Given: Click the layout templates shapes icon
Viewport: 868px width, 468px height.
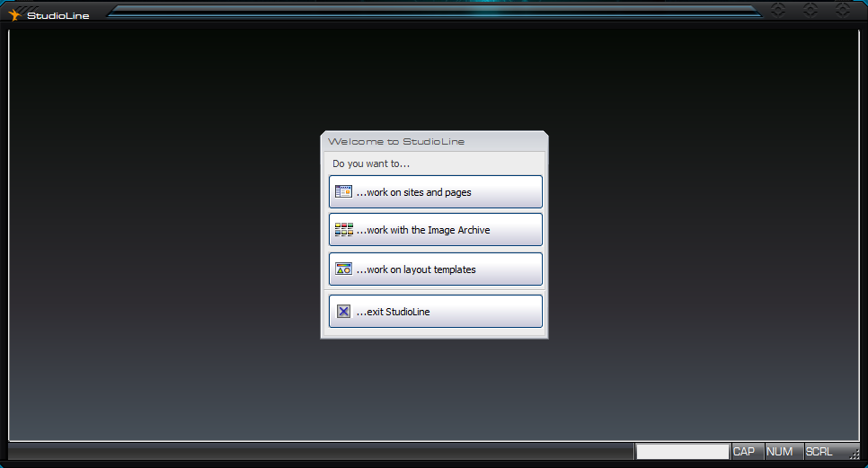Looking at the screenshot, I should tap(343, 269).
